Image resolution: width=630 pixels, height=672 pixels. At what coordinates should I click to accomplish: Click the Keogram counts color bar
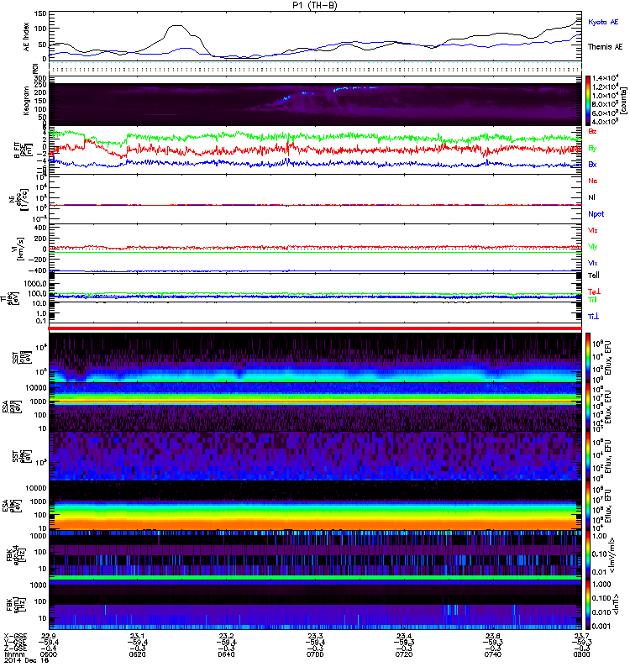click(588, 101)
